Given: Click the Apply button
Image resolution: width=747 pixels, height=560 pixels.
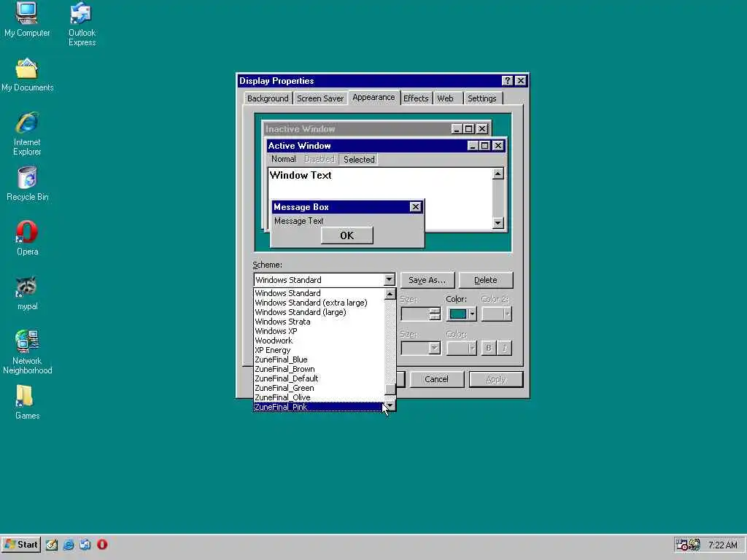Looking at the screenshot, I should coord(496,379).
